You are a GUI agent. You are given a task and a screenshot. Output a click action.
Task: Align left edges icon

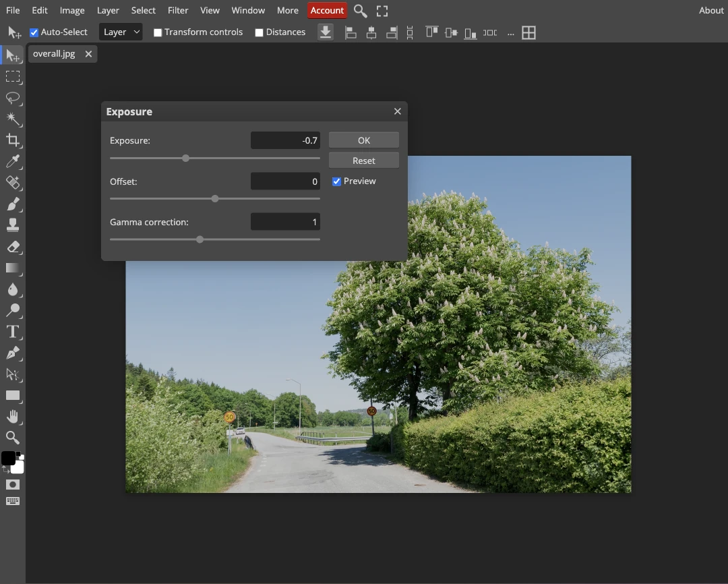pyautogui.click(x=351, y=32)
